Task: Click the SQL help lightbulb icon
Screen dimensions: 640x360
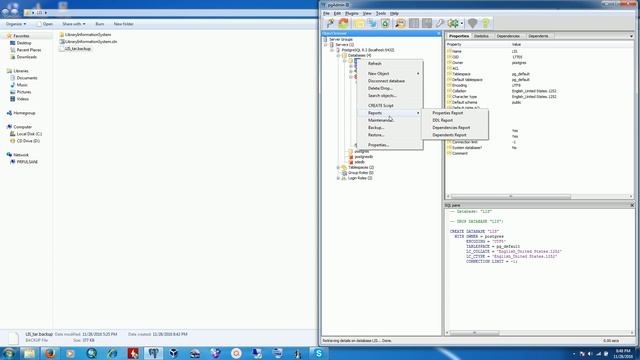Action: 485,23
